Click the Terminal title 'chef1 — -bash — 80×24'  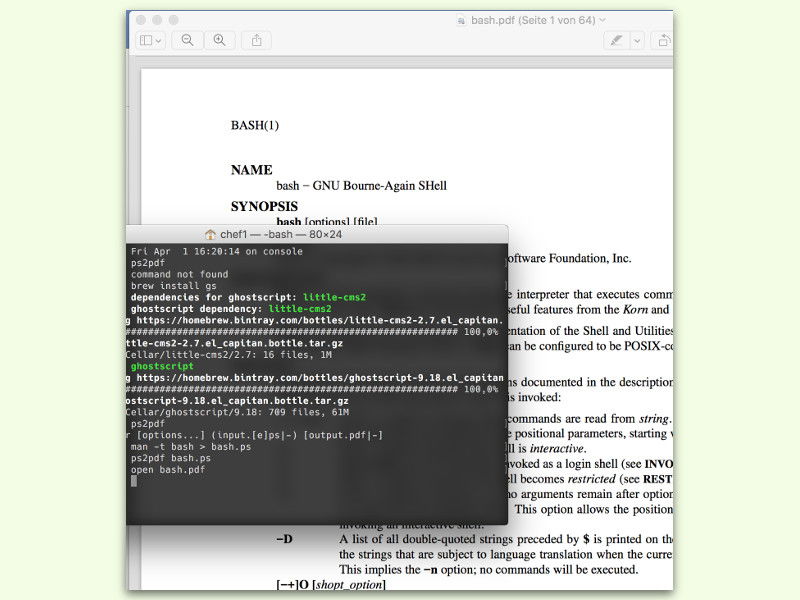(281, 234)
